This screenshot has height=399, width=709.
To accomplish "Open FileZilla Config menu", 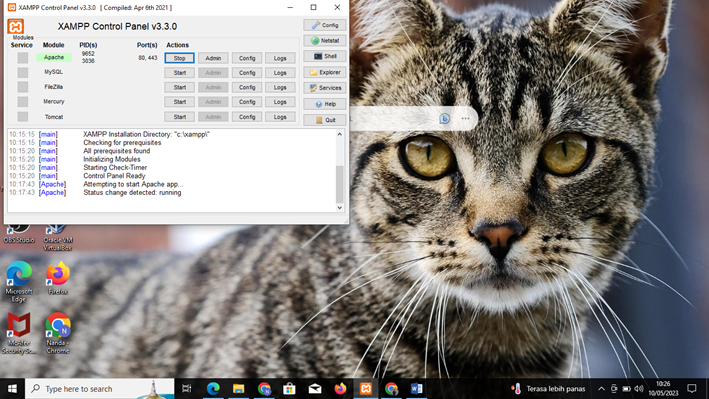I will pos(247,87).
